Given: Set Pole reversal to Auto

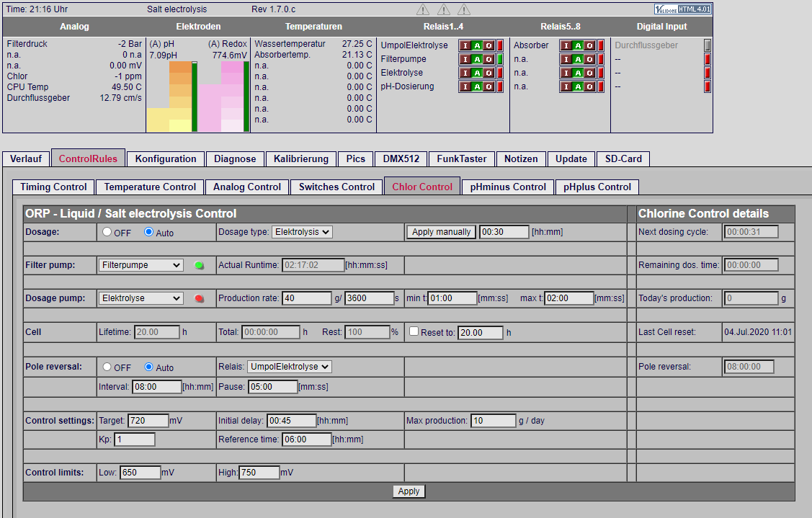Looking at the screenshot, I should [148, 367].
